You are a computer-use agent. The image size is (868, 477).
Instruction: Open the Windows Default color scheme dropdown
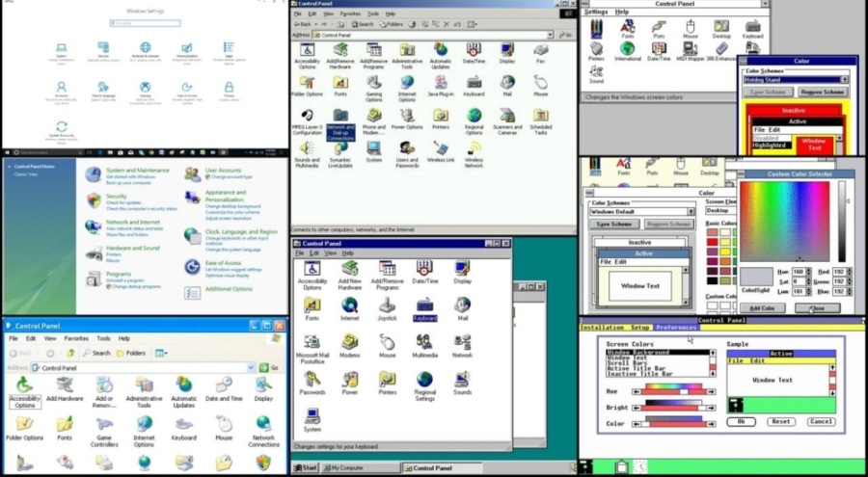(x=692, y=210)
